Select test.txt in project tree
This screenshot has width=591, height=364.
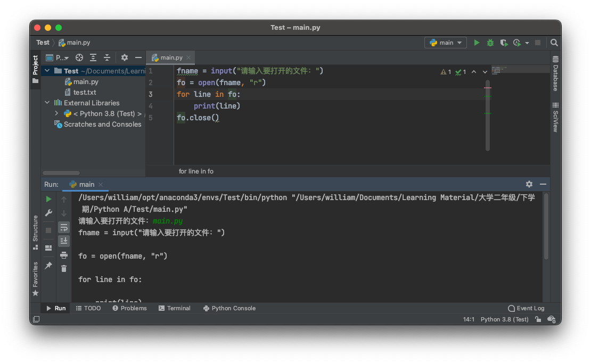tap(85, 92)
